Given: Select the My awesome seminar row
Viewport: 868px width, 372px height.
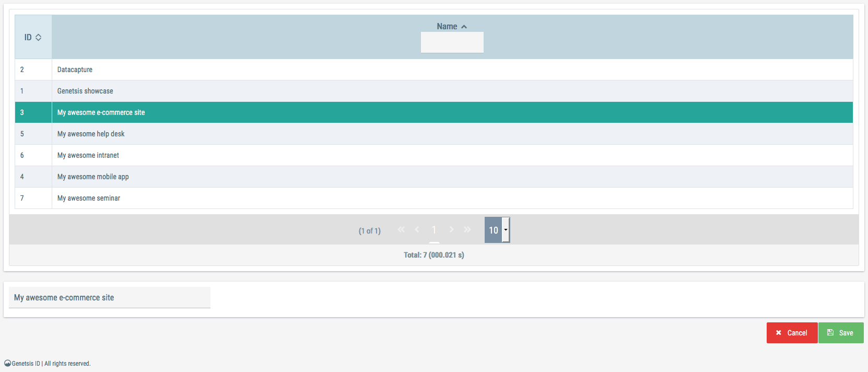Looking at the screenshot, I should [x=89, y=198].
